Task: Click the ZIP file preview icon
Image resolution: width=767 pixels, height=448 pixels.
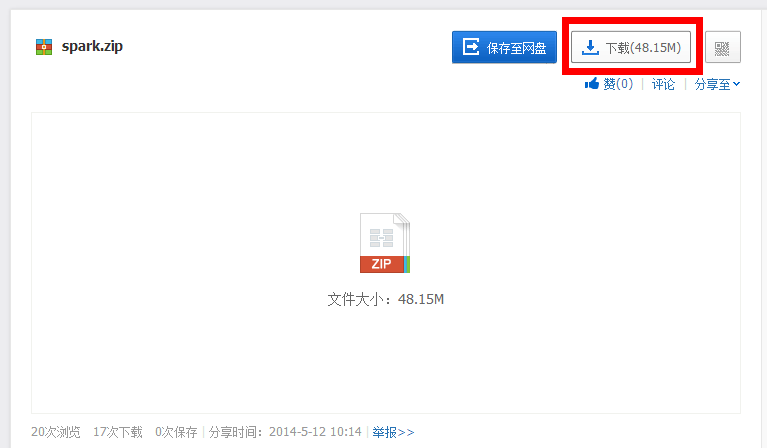Action: coord(385,243)
